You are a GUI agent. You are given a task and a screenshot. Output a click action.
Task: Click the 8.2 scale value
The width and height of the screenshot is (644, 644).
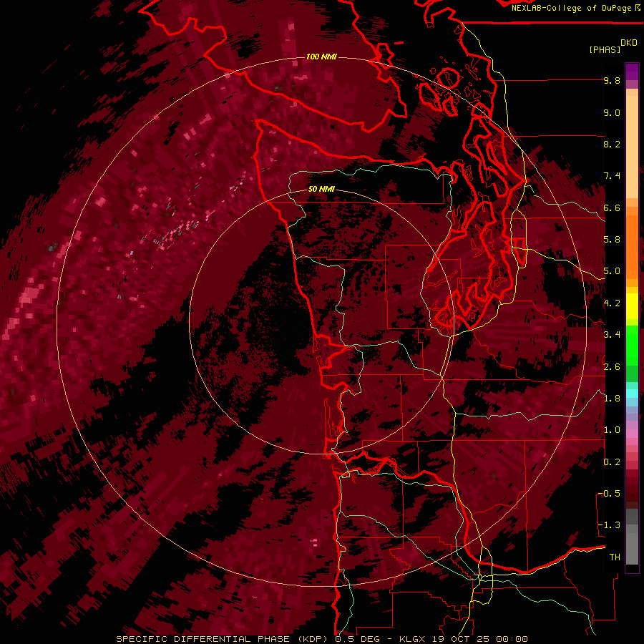pyautogui.click(x=612, y=144)
